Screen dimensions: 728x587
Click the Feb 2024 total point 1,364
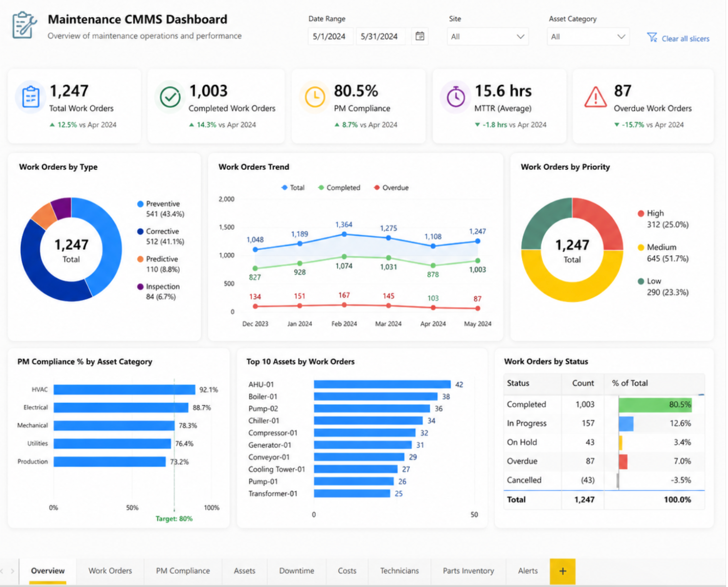[x=344, y=234]
